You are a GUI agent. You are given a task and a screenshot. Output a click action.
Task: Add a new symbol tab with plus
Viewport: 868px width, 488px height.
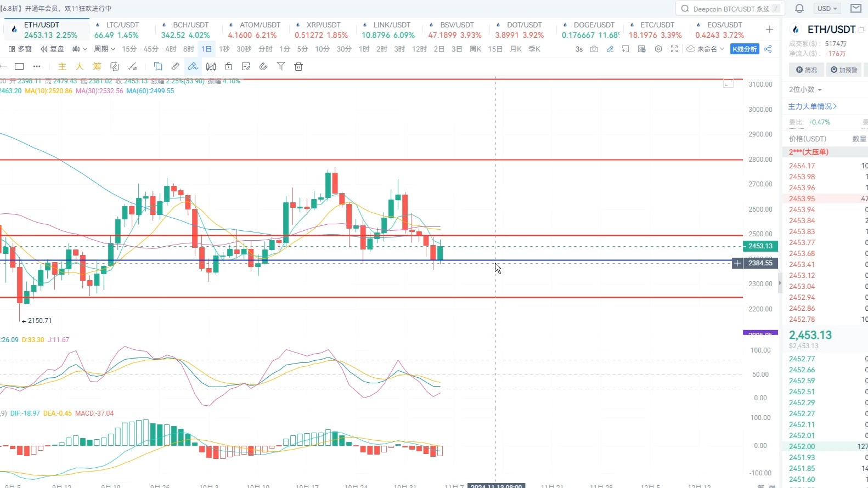pyautogui.click(x=769, y=30)
